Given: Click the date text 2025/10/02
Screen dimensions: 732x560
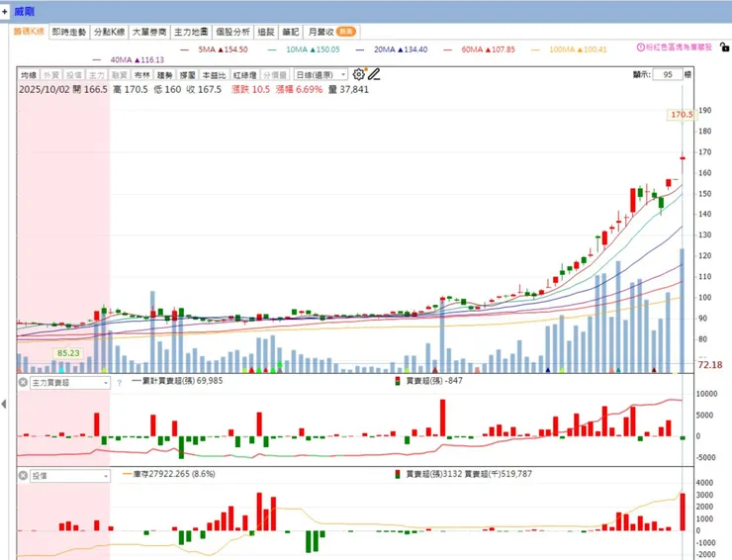Looking at the screenshot, I should (x=45, y=89).
